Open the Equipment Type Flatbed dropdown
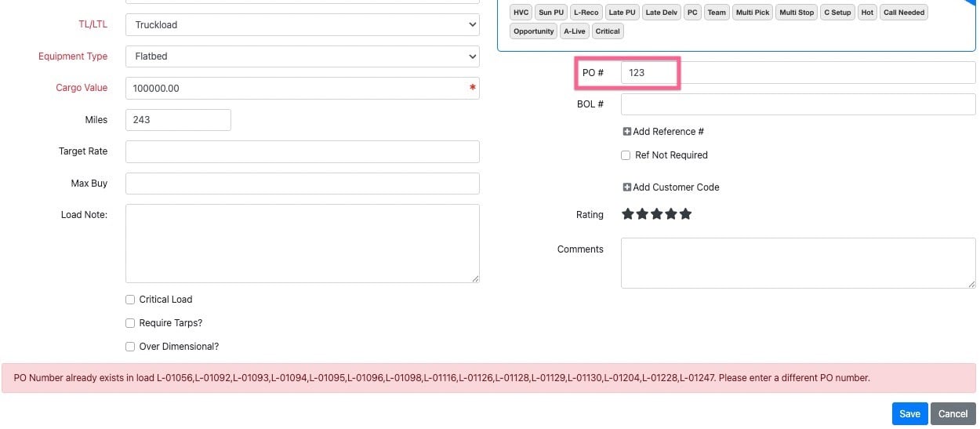Image resolution: width=980 pixels, height=429 pixels. tap(302, 56)
